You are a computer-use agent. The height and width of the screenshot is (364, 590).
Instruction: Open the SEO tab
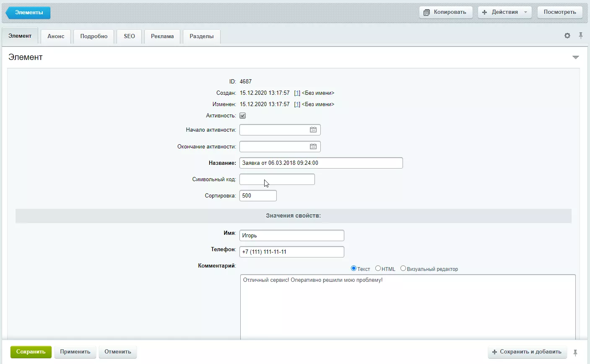130,36
